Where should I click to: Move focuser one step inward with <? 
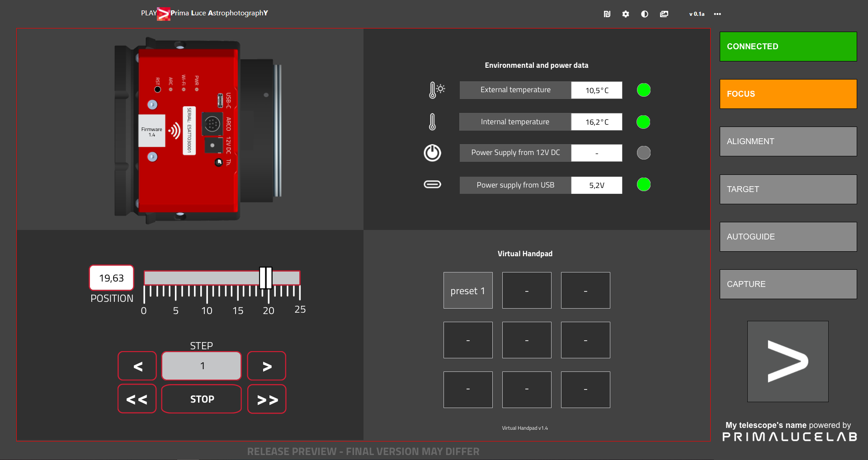tap(137, 366)
